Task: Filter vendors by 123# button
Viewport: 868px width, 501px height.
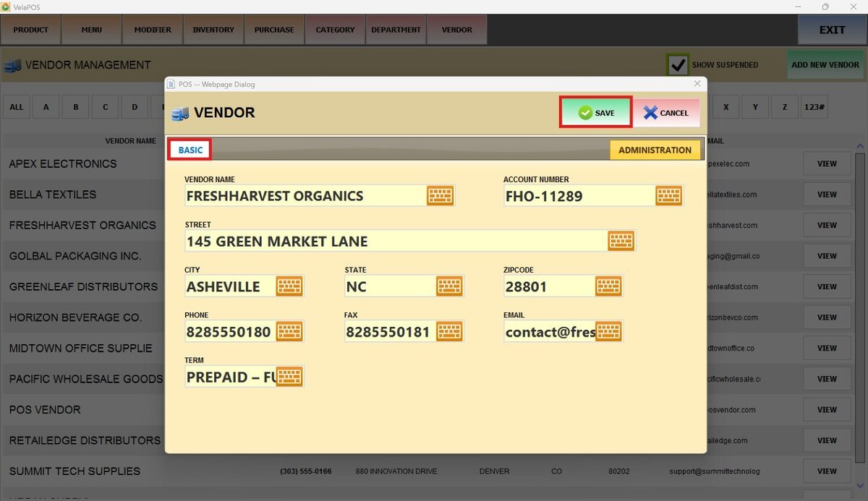Action: pyautogui.click(x=814, y=106)
